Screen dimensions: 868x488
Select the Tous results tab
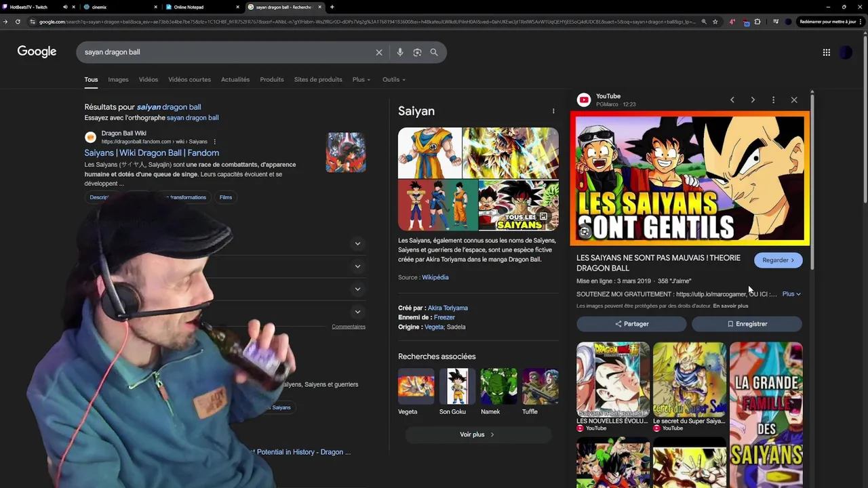point(91,79)
